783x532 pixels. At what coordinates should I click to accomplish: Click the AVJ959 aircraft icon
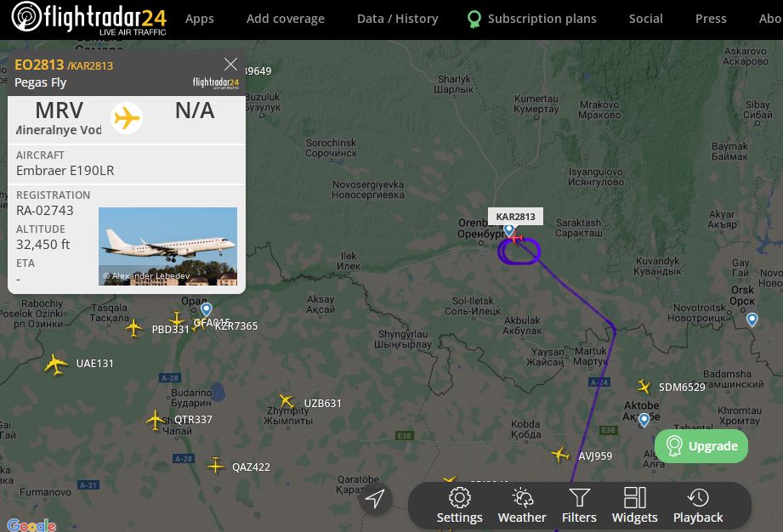(x=559, y=455)
